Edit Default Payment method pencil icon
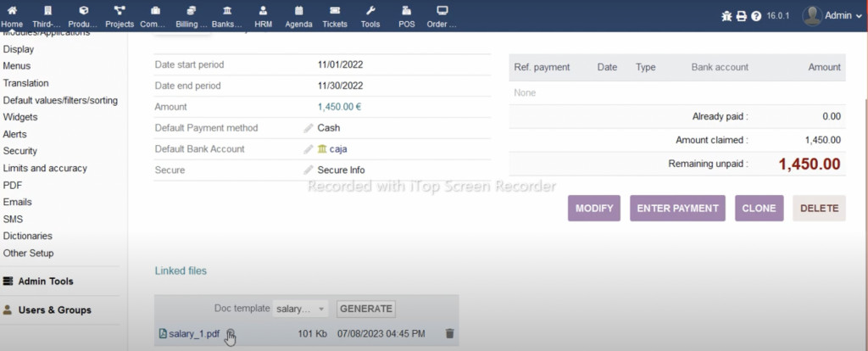The image size is (868, 351). click(x=309, y=128)
